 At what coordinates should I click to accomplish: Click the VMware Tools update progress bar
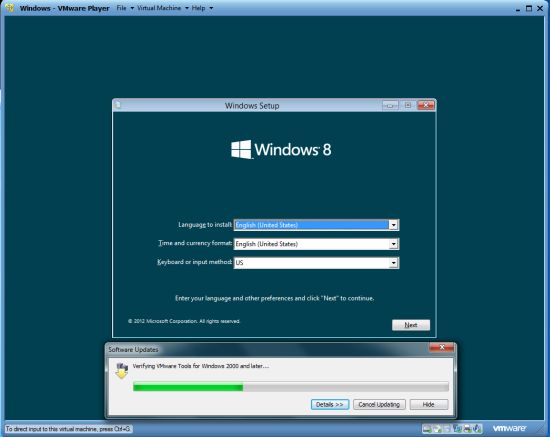tap(291, 387)
